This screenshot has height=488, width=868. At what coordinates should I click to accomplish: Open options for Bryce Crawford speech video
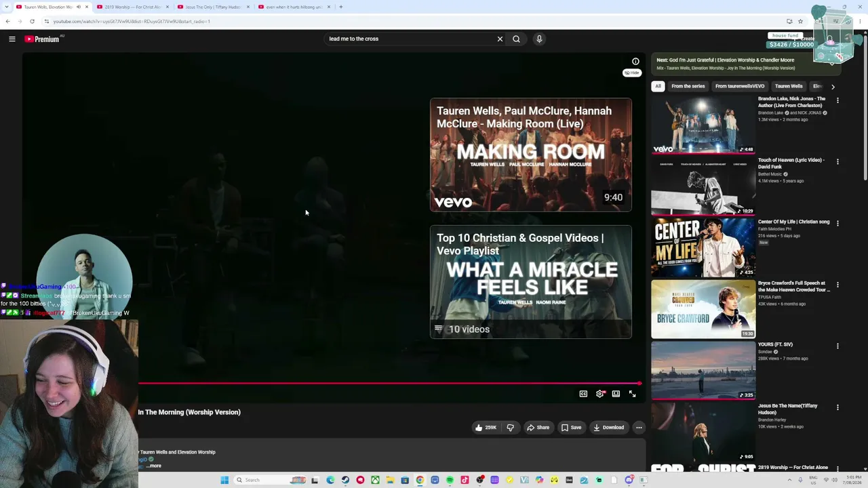click(837, 285)
